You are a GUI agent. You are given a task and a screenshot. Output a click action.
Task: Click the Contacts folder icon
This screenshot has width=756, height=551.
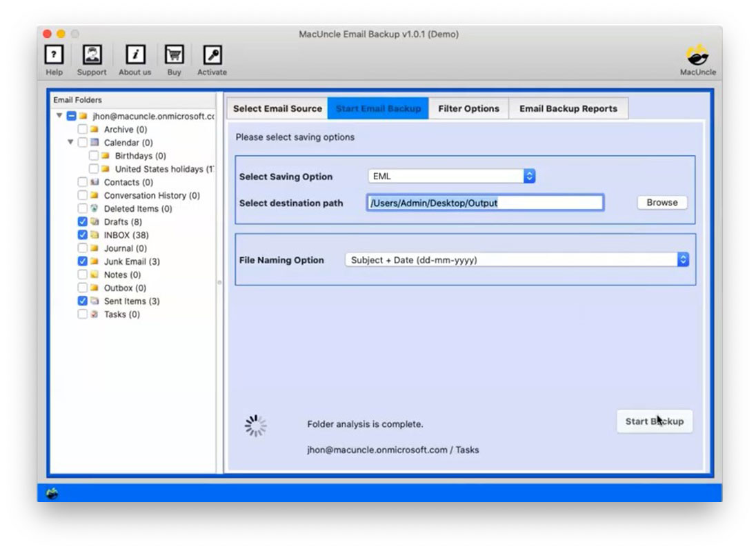(94, 182)
